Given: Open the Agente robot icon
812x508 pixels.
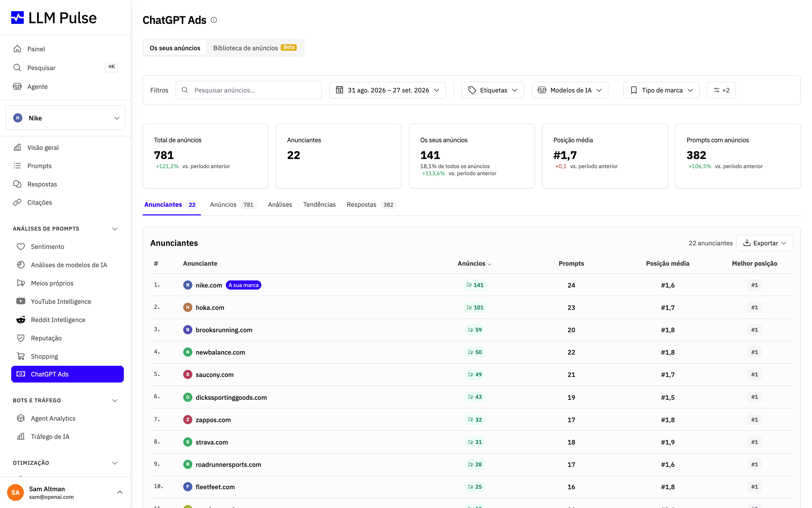Looking at the screenshot, I should tap(17, 86).
